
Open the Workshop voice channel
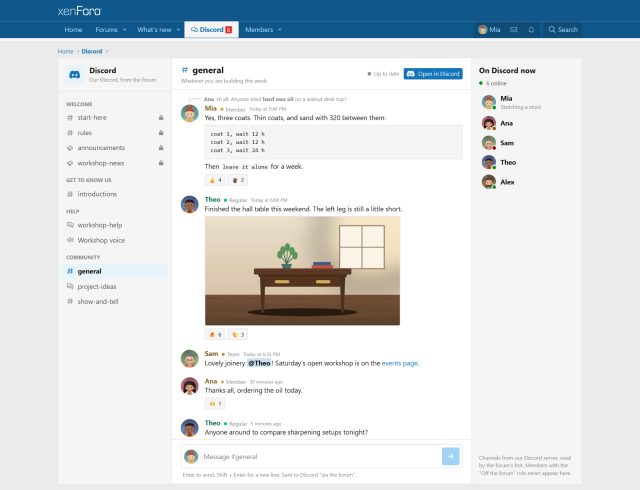[x=116, y=240]
